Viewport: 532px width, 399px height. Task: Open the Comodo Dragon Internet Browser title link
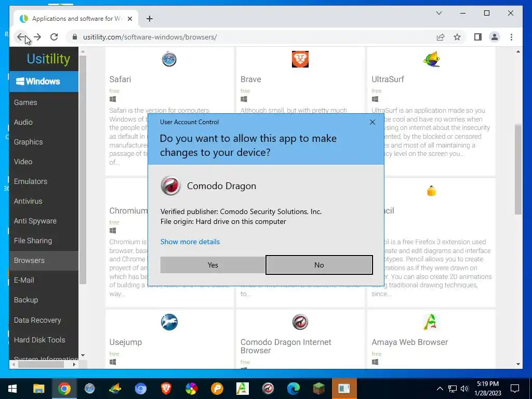tap(286, 347)
